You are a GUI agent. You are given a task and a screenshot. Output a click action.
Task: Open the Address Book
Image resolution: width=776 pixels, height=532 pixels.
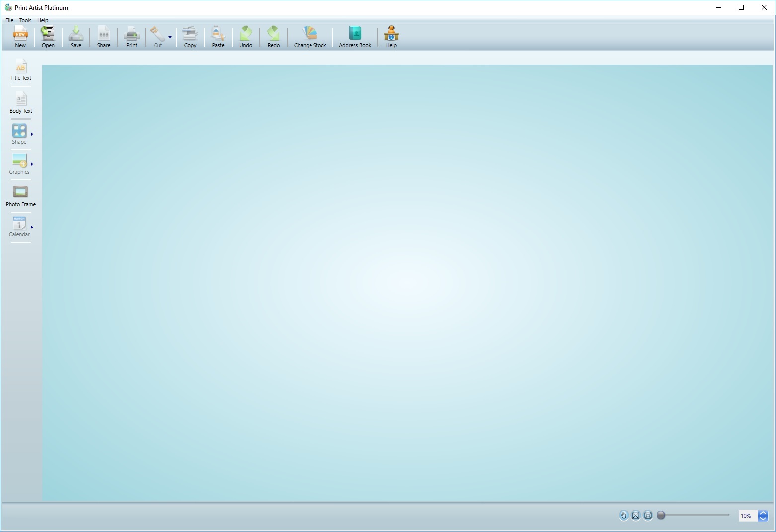(x=355, y=37)
